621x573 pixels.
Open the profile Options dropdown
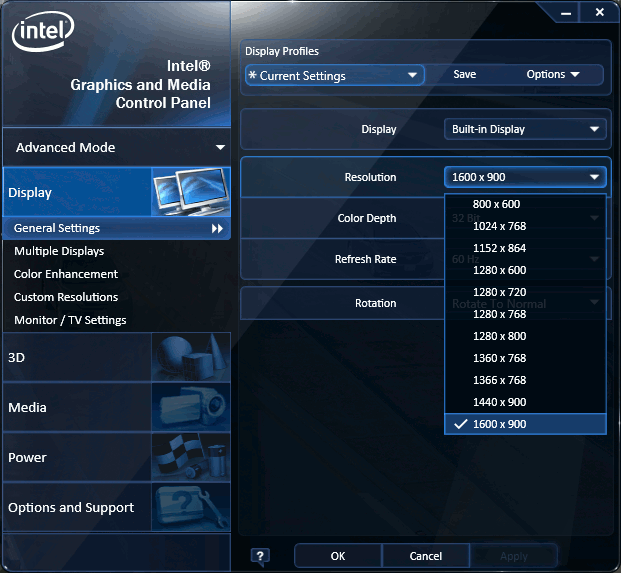tap(553, 75)
